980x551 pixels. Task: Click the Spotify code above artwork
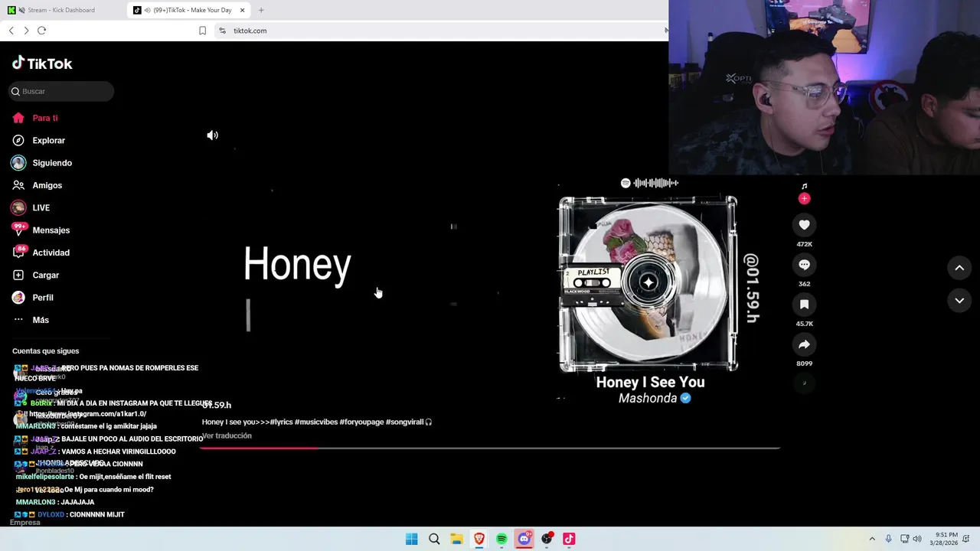[649, 183]
